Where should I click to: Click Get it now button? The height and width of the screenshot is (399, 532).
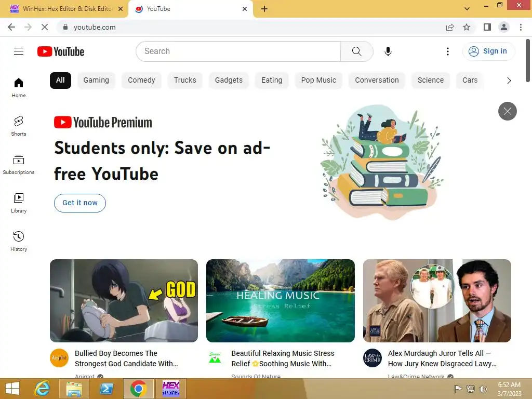pyautogui.click(x=79, y=203)
